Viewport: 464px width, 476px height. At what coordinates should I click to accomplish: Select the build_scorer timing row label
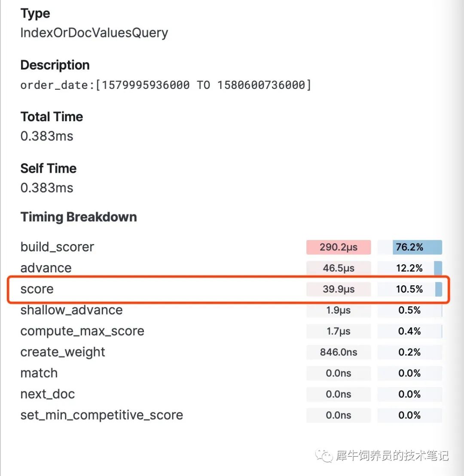coord(57,247)
